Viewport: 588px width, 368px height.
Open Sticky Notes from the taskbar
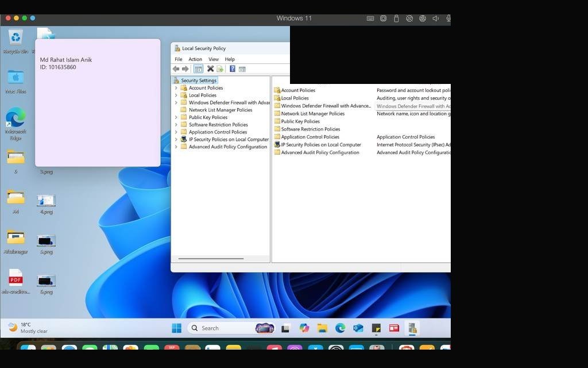coord(376,328)
